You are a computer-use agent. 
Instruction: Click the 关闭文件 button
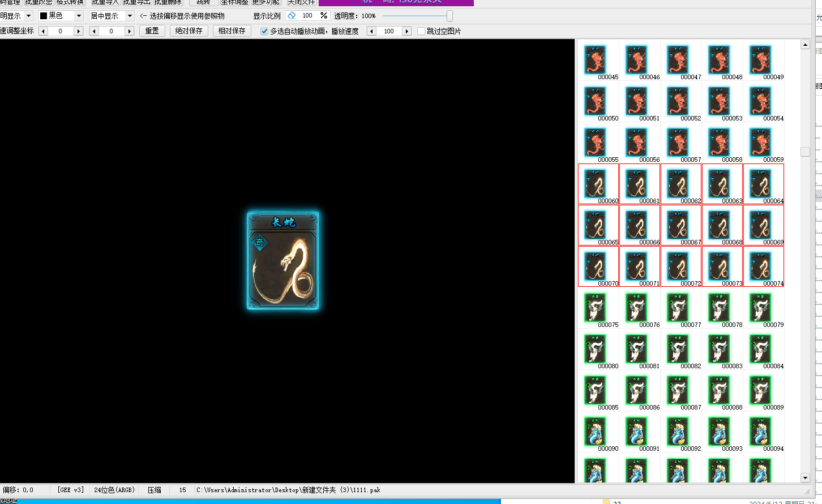(301, 2)
